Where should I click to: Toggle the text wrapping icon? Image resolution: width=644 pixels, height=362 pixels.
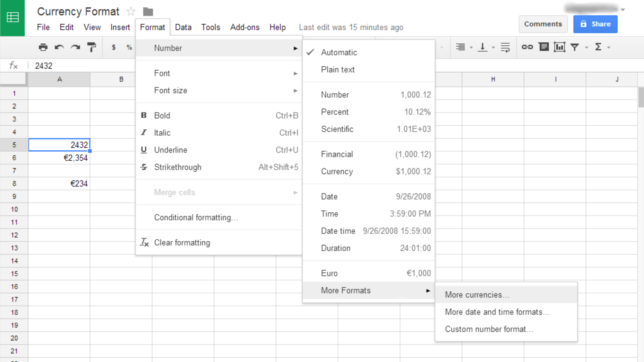click(x=505, y=47)
